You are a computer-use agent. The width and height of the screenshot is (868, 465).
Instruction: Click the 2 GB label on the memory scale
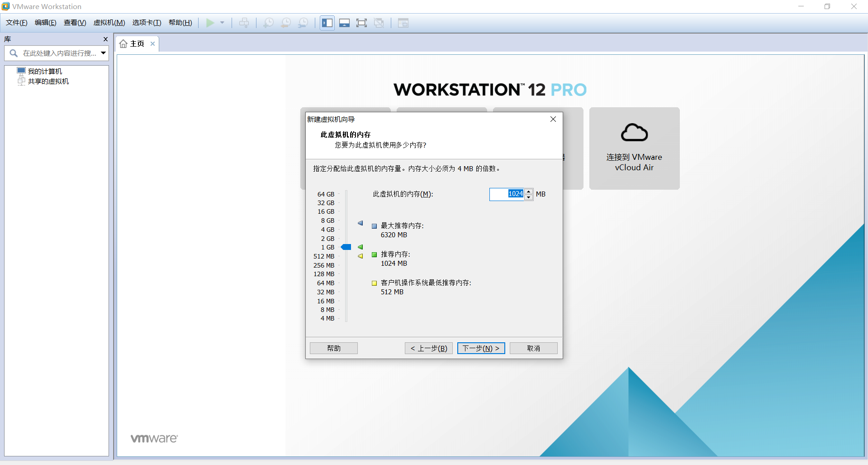click(x=327, y=239)
